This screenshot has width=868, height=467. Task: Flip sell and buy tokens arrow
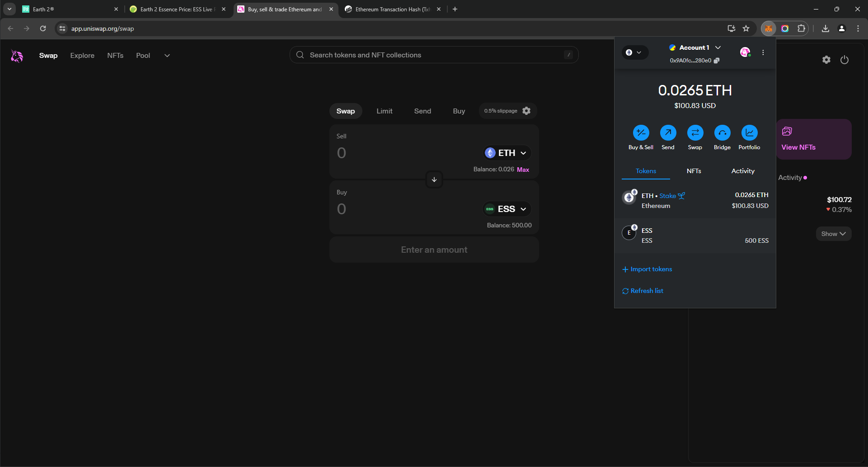[434, 179]
